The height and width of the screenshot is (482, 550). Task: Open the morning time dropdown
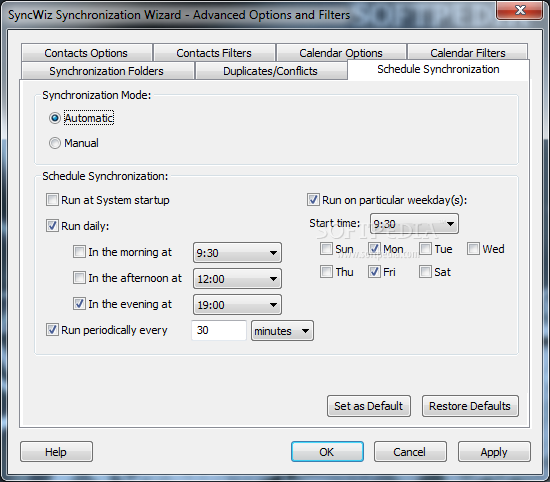tap(237, 253)
